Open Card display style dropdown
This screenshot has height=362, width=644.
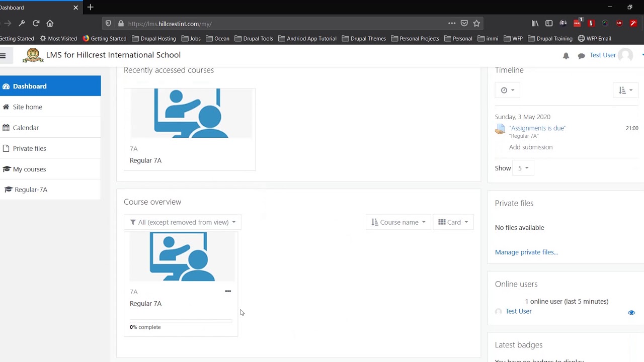tap(453, 222)
